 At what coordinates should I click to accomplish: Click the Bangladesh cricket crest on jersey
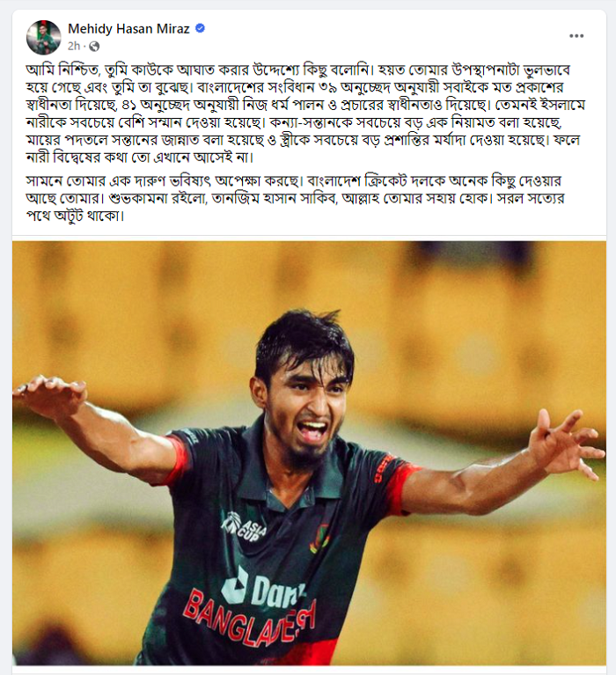[319, 538]
